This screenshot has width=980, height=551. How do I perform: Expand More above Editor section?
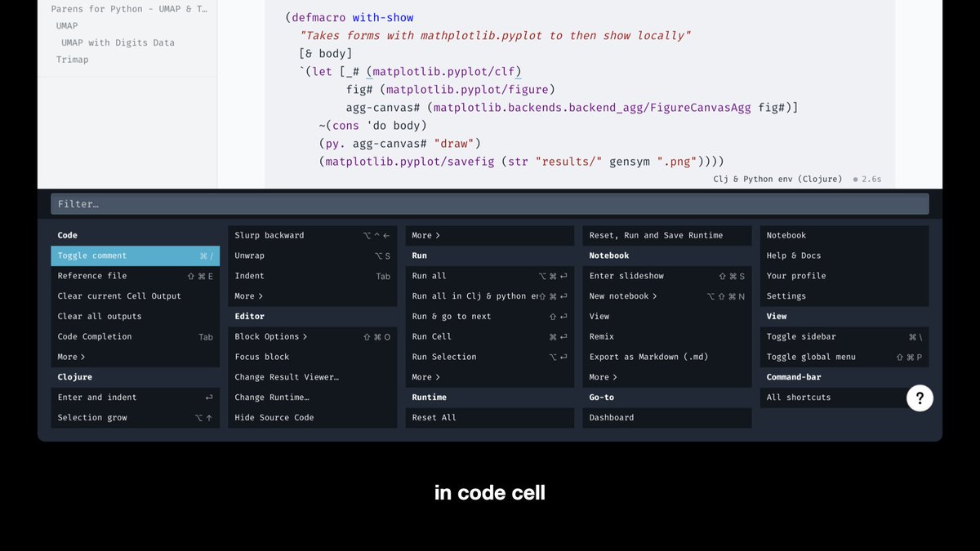pos(312,296)
